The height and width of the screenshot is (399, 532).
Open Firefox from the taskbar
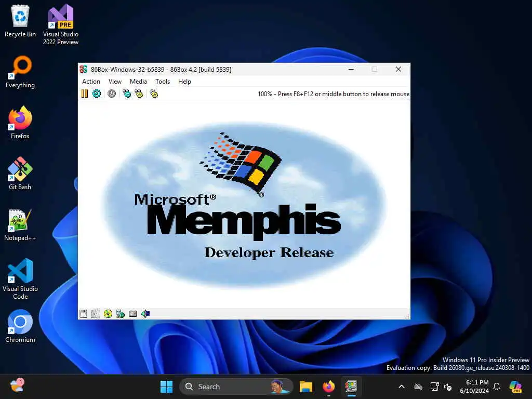(x=328, y=387)
